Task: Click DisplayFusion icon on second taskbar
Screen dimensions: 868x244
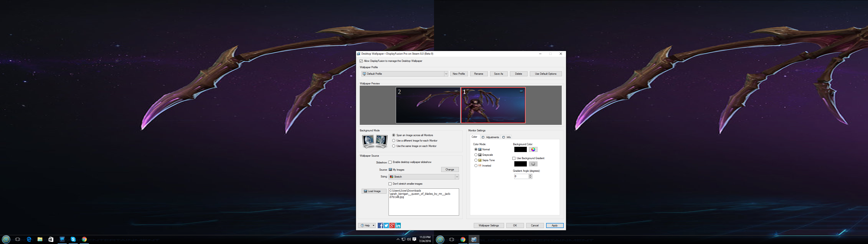Action: (x=474, y=240)
